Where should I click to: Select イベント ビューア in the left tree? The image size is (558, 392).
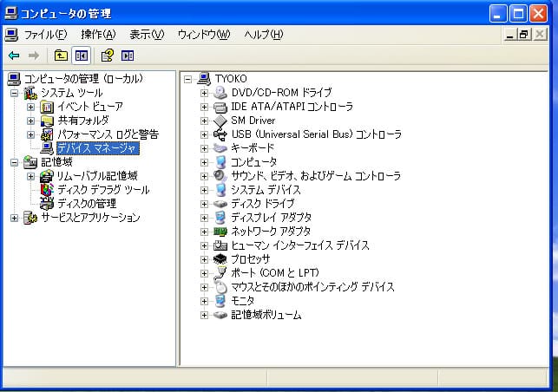(x=89, y=107)
